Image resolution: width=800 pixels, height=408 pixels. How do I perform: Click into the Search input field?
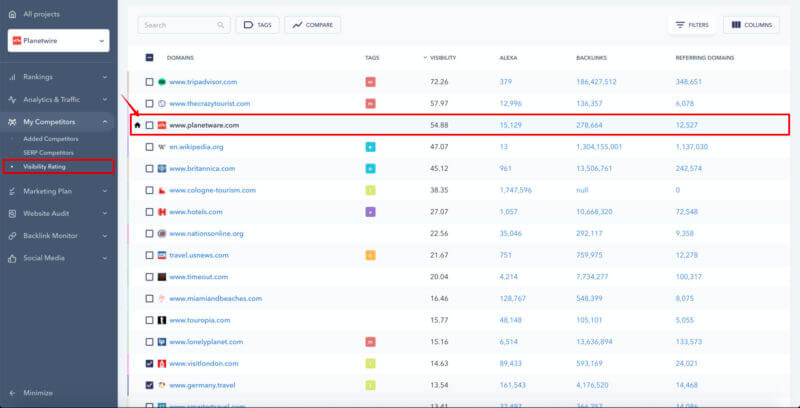[x=184, y=25]
